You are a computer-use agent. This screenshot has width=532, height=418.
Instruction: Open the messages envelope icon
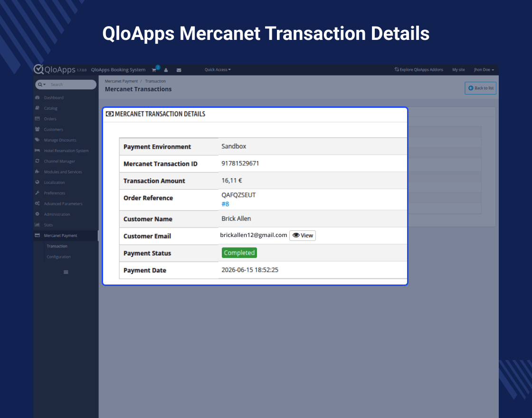(x=179, y=70)
